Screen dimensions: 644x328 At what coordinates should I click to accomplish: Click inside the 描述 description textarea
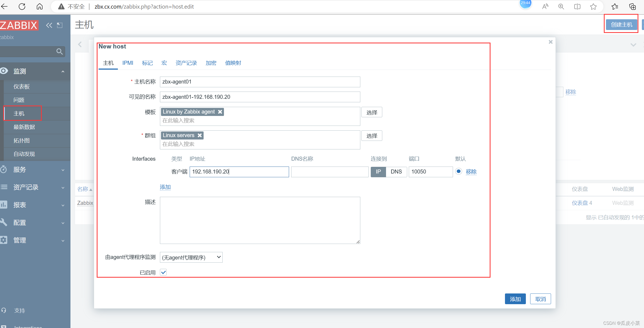point(260,220)
